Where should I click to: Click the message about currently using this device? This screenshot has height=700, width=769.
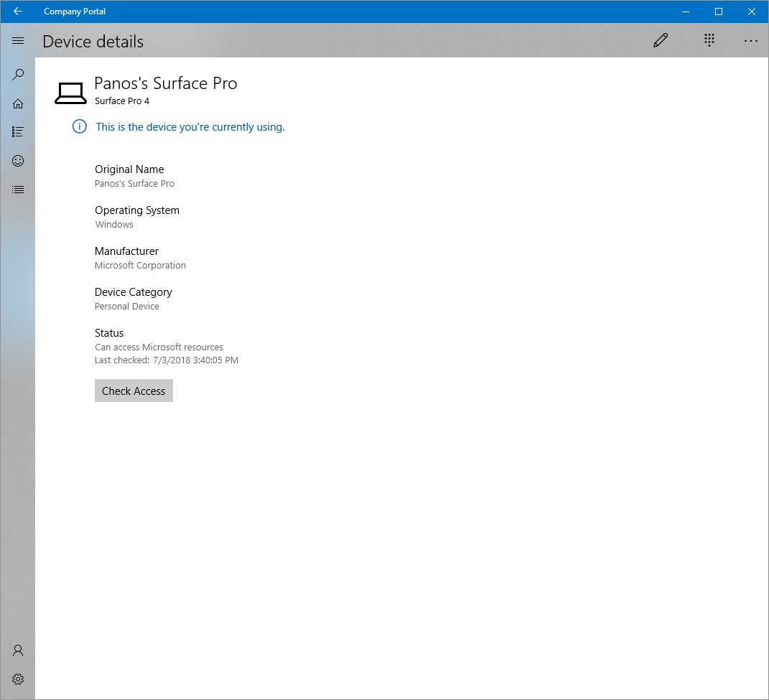[x=190, y=126]
